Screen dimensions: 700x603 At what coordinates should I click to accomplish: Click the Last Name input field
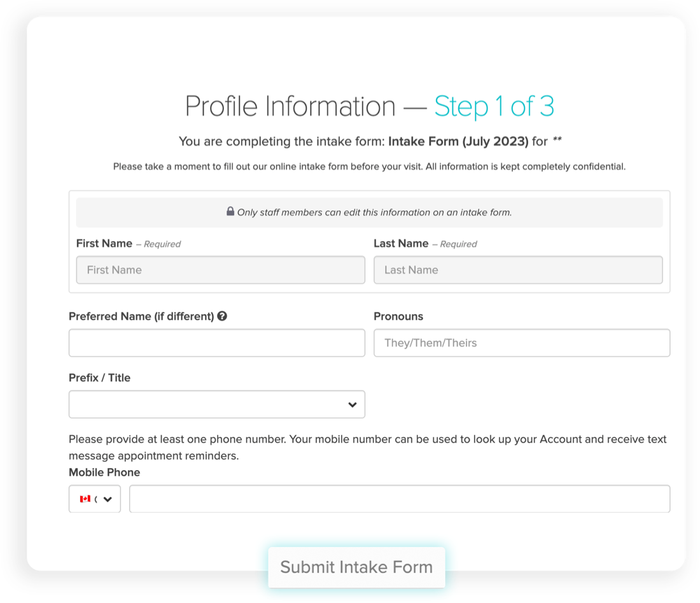coord(517,270)
